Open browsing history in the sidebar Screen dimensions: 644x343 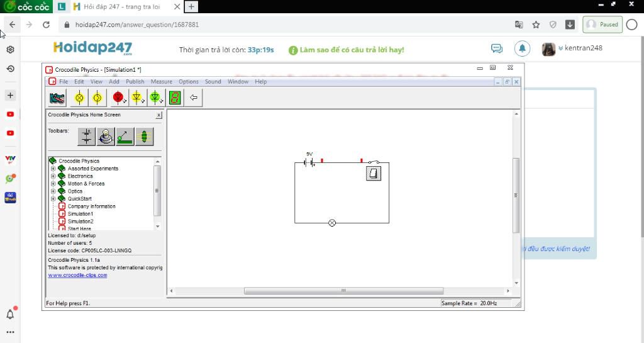(x=10, y=69)
